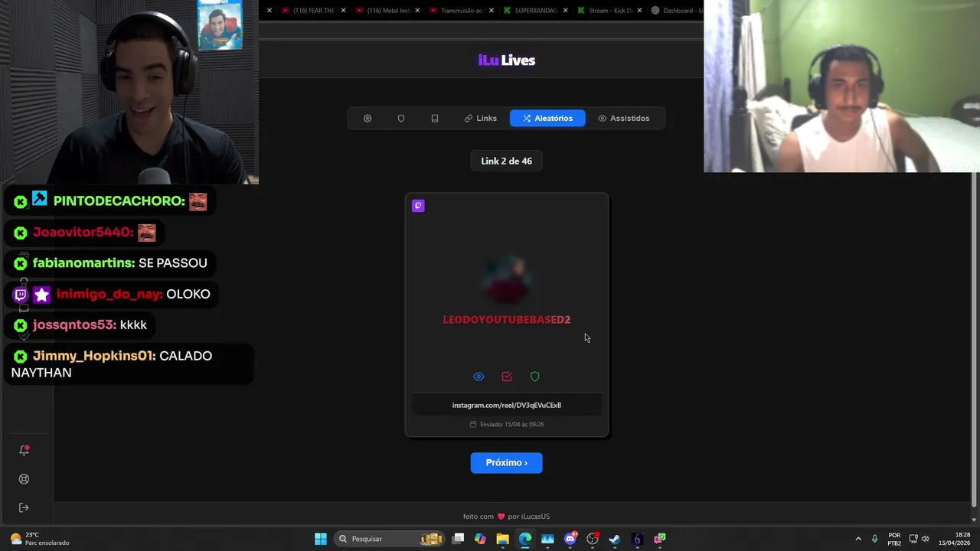Click the iLu Lives logo
This screenshot has width=980, height=551.
pos(507,60)
